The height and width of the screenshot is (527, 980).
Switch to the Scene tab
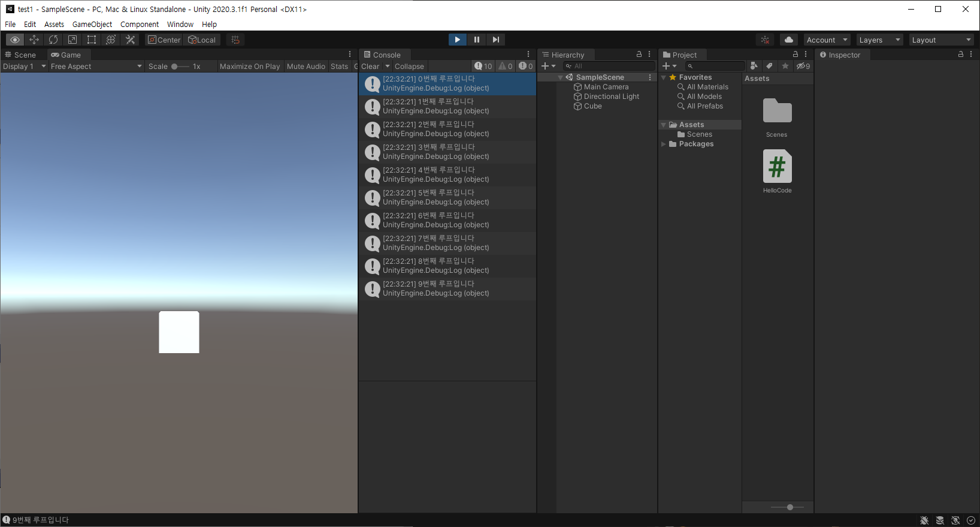(21, 55)
